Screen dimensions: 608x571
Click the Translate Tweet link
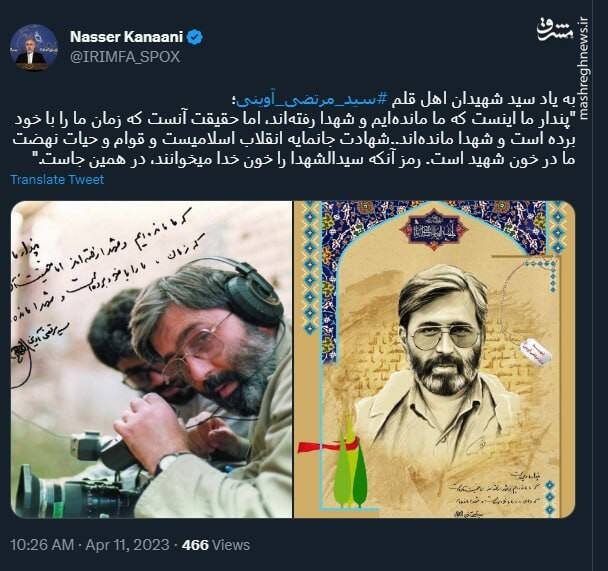tap(57, 179)
